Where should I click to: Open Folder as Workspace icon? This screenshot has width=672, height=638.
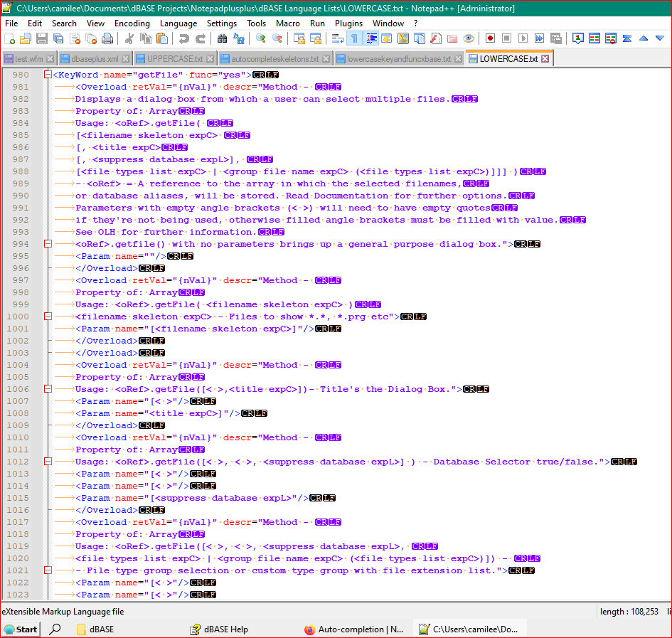click(x=452, y=39)
